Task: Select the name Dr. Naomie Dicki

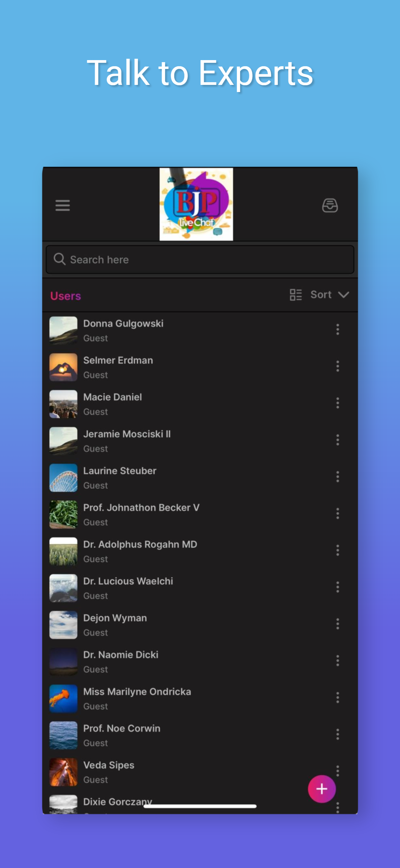Action: click(121, 655)
